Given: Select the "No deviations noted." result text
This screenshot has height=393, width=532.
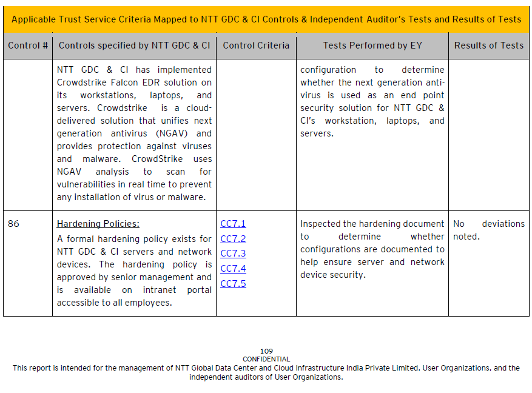Looking at the screenshot, I should 488,230.
